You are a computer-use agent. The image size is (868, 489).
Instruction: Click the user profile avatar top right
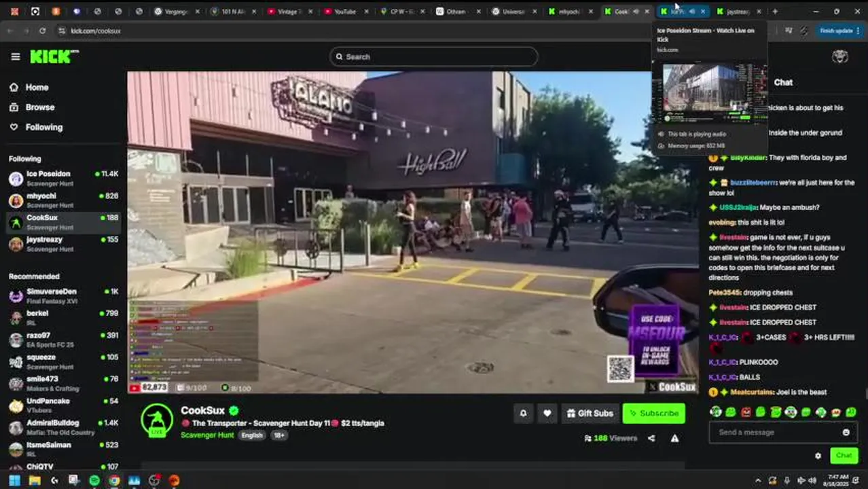pyautogui.click(x=840, y=56)
